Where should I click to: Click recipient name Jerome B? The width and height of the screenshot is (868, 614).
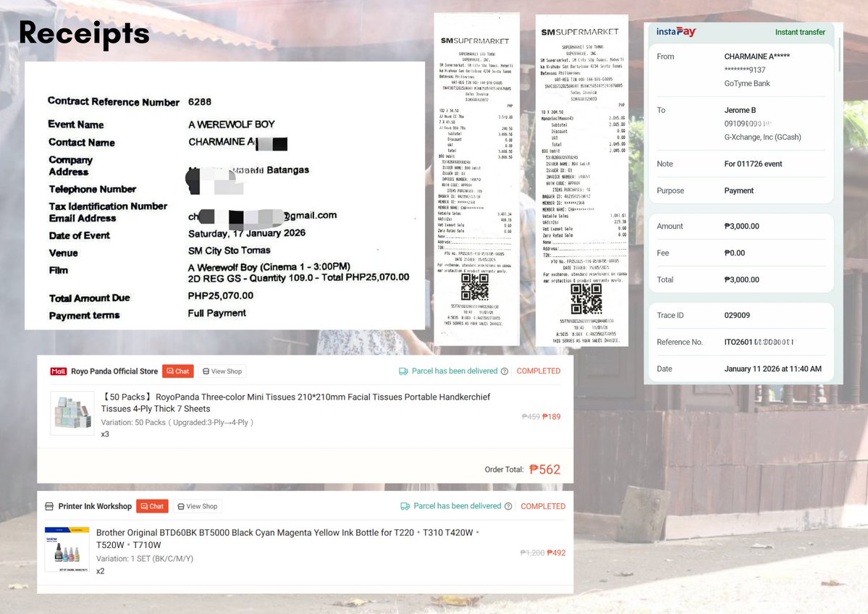click(740, 110)
